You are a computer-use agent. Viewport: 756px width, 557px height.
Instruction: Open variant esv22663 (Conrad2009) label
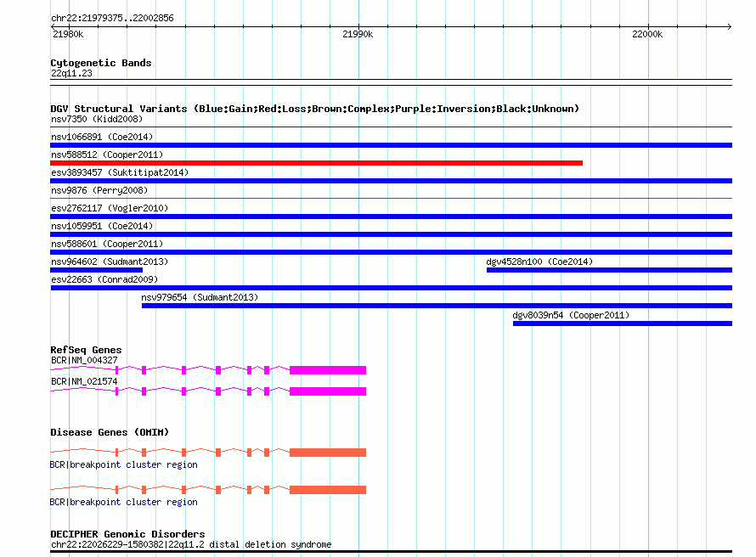click(104, 279)
